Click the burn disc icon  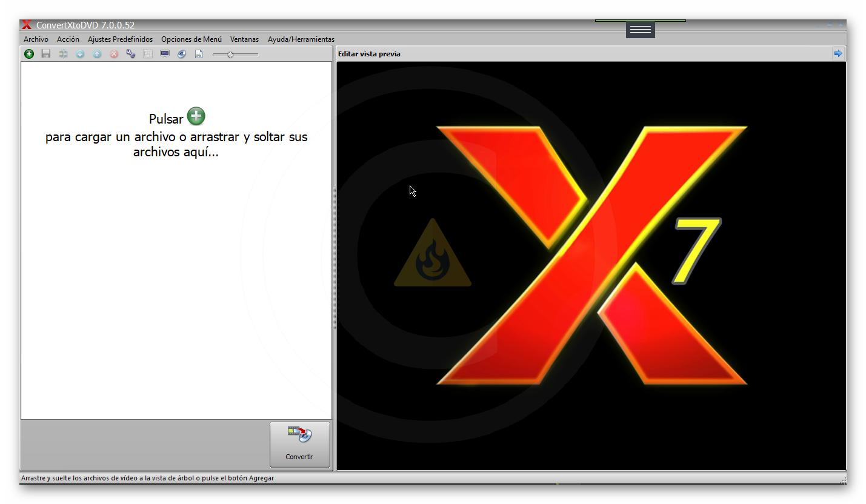182,54
